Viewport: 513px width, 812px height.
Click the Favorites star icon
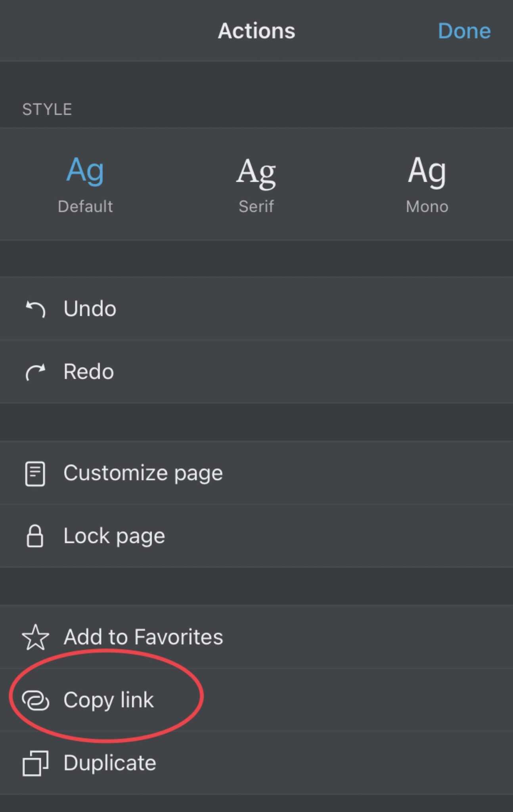[x=35, y=637]
